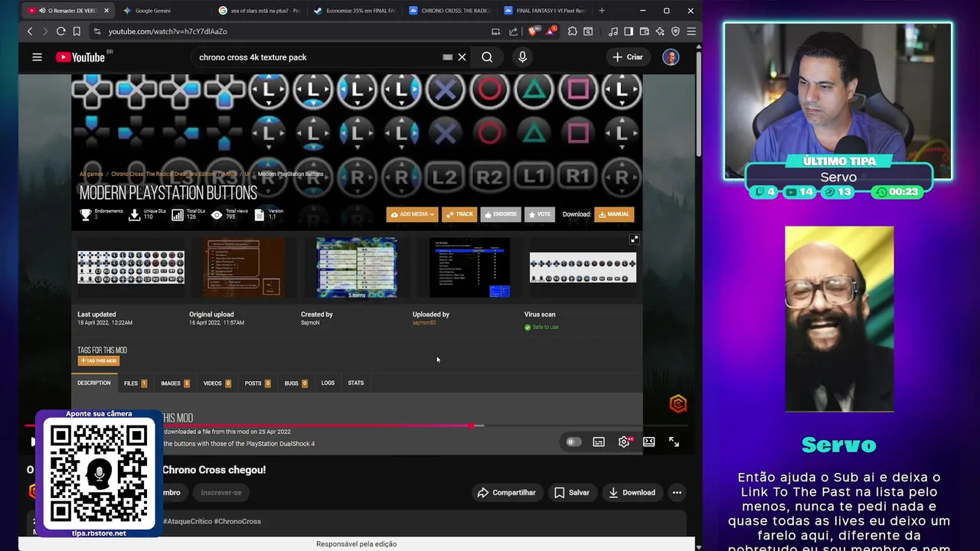Select the DESCRIPTION tab
The height and width of the screenshot is (551, 980).
[93, 383]
